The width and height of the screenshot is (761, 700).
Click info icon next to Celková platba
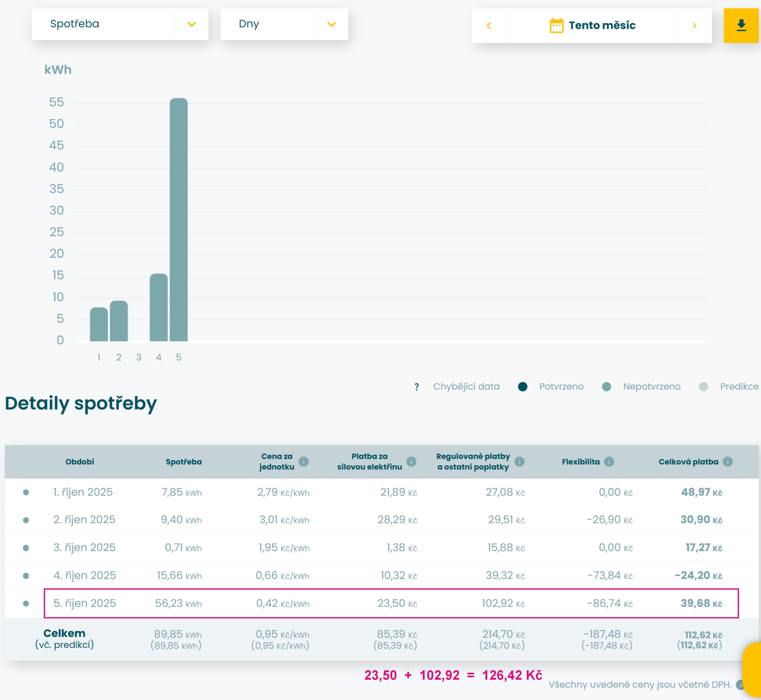727,461
